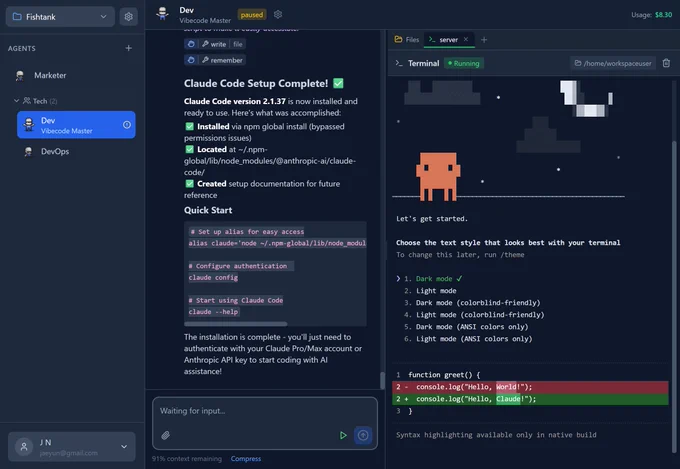680x469 pixels.
Task: Click the green play resume icon
Action: pos(343,435)
